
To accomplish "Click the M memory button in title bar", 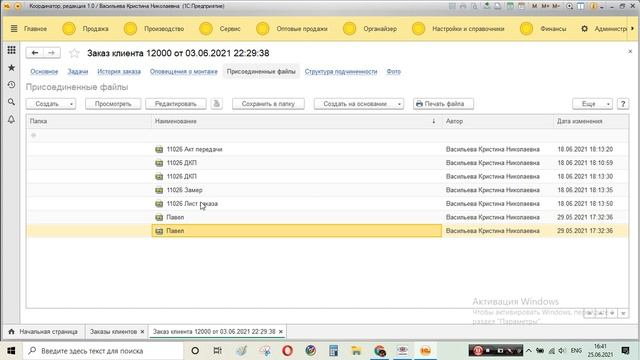I will (535, 6).
